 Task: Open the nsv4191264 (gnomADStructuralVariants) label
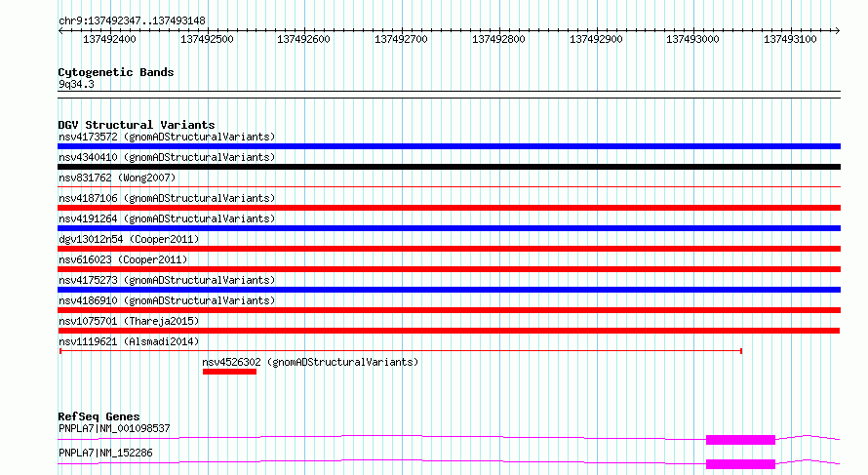167,218
